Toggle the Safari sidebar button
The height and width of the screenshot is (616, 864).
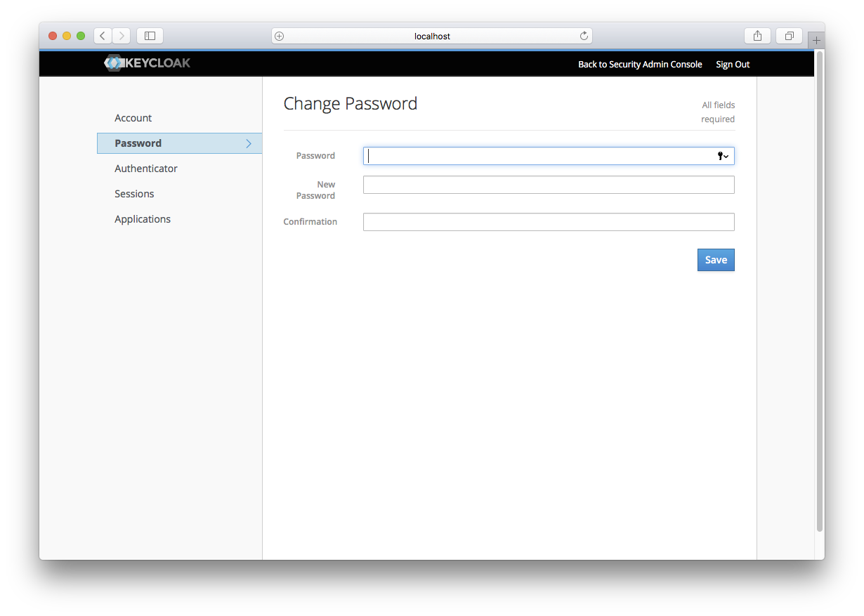150,36
